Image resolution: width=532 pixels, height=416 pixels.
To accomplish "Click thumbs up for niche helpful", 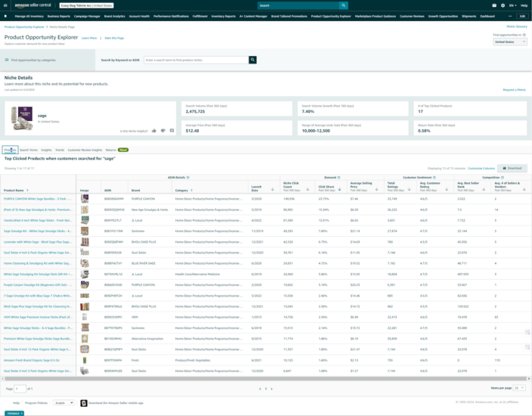I will point(154,131).
